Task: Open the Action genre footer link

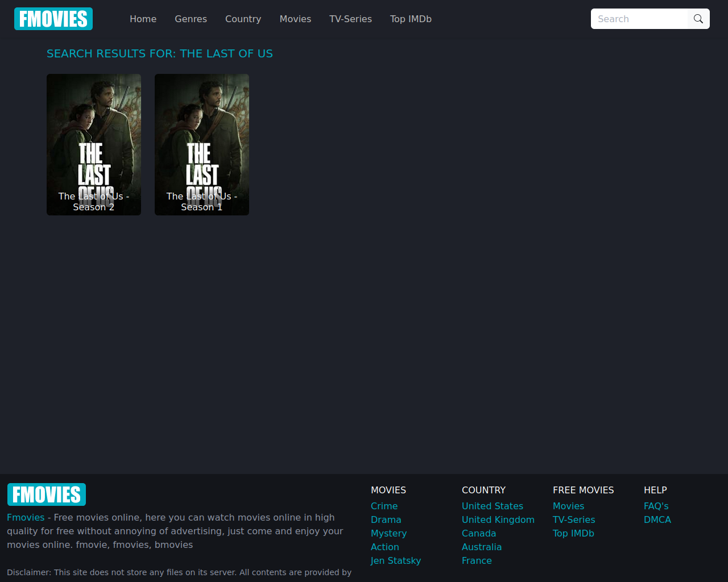Action: [x=384, y=547]
